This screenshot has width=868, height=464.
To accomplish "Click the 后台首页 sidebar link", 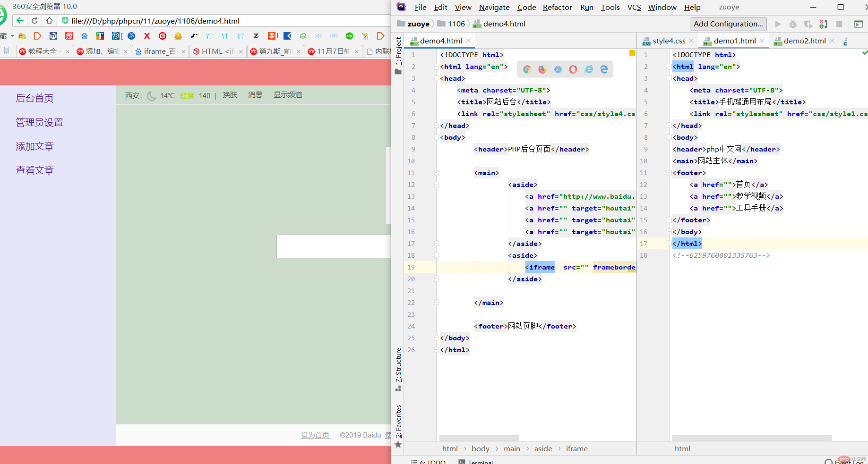I will tap(34, 98).
